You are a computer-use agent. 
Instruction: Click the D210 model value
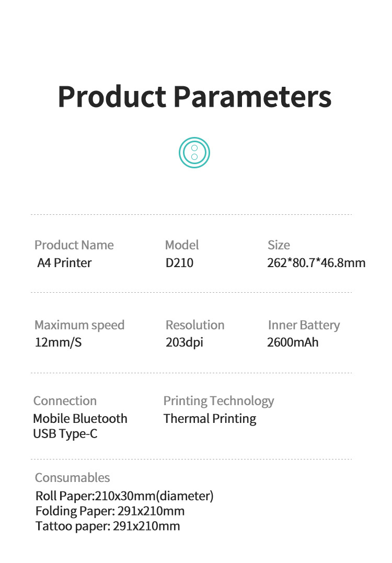coord(179,262)
